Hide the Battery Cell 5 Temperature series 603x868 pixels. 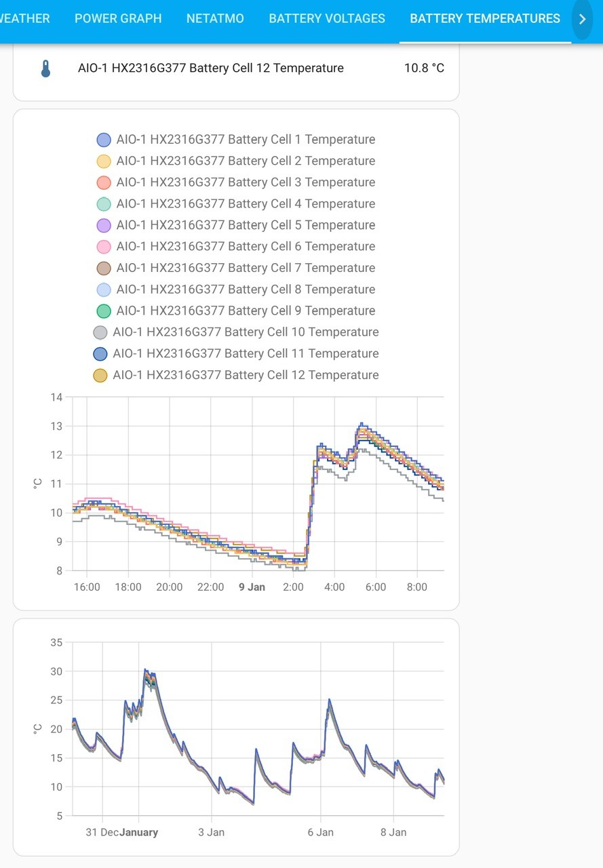point(236,225)
